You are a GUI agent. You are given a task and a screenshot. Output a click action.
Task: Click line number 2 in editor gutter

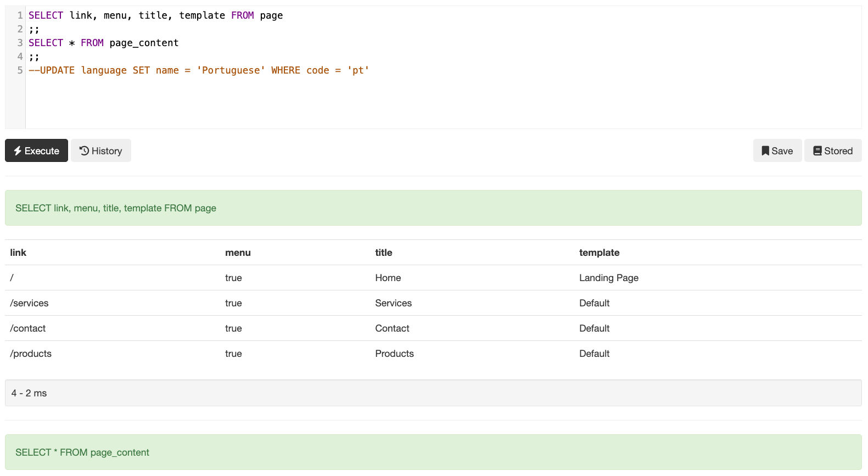click(x=20, y=29)
